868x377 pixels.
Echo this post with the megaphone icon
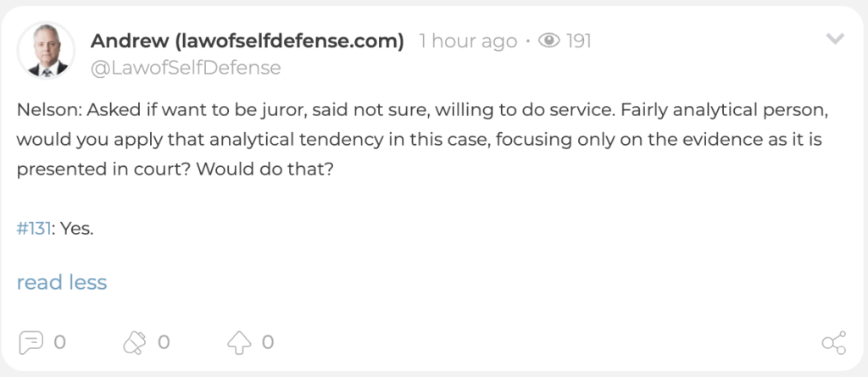pyautogui.click(x=135, y=342)
